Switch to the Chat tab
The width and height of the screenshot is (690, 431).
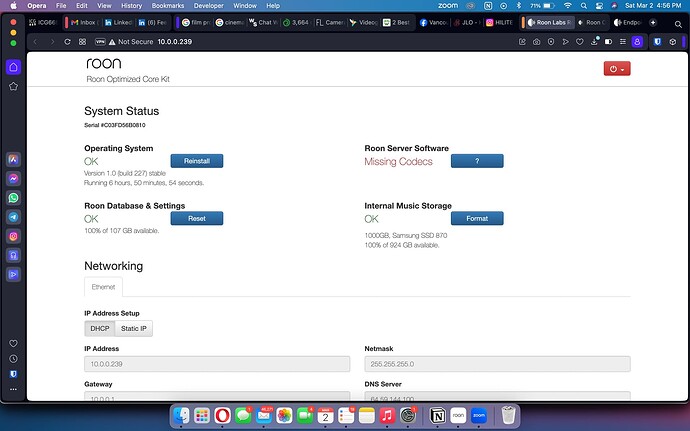pyautogui.click(x=263, y=22)
